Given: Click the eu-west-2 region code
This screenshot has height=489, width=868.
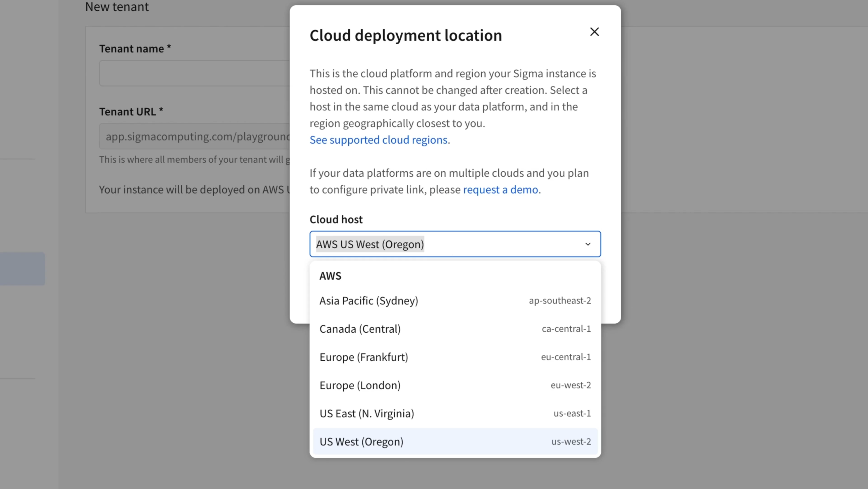Looking at the screenshot, I should (x=571, y=385).
